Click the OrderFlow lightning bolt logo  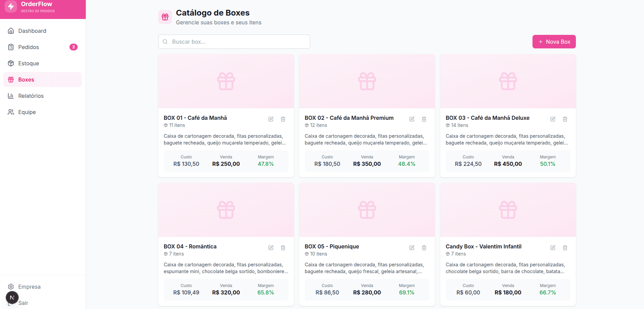[11, 6]
